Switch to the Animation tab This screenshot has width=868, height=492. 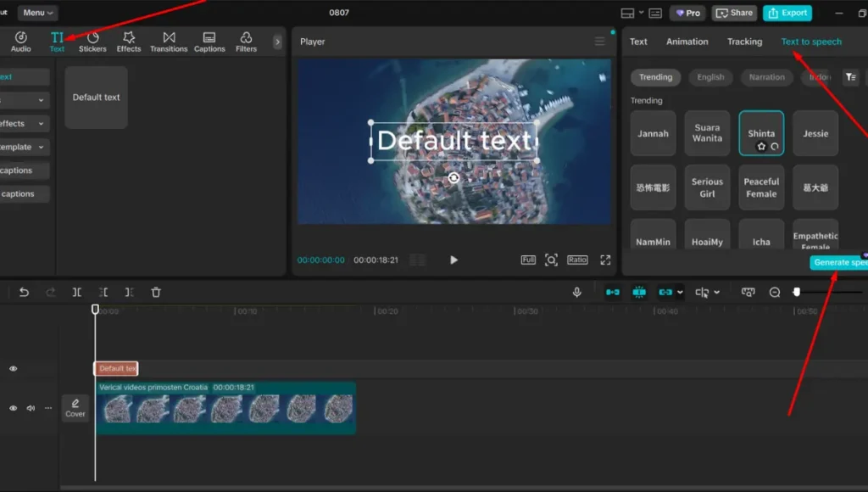[x=687, y=42]
